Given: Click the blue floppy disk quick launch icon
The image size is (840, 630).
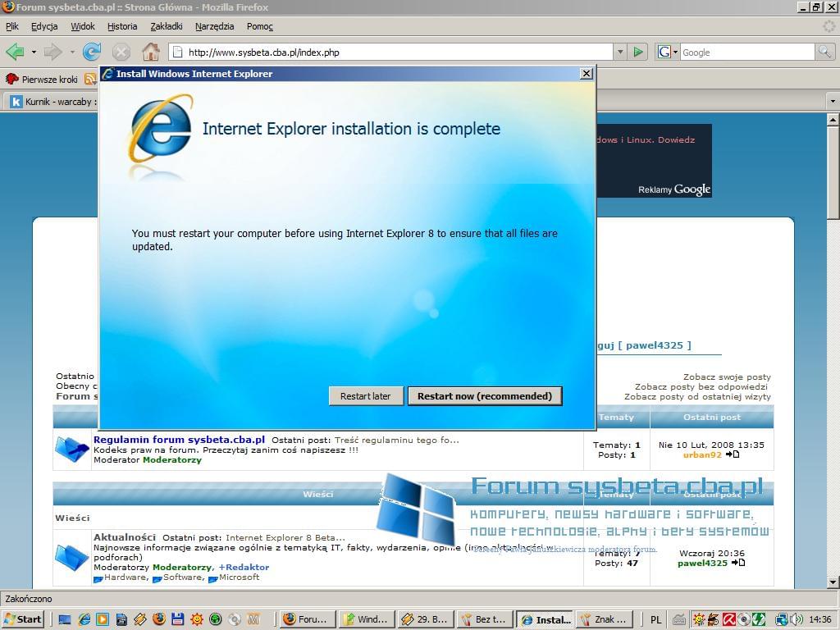Looking at the screenshot, I should tap(178, 619).
